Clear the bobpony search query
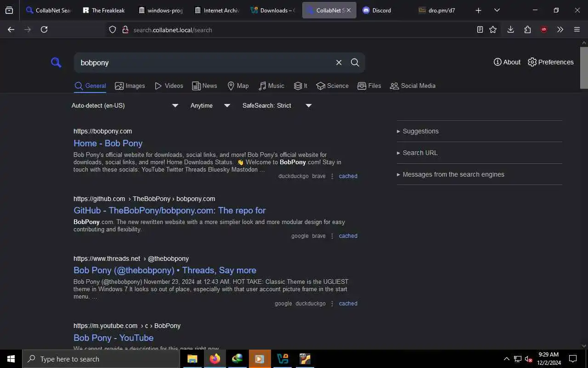The height and width of the screenshot is (368, 588). 339,63
